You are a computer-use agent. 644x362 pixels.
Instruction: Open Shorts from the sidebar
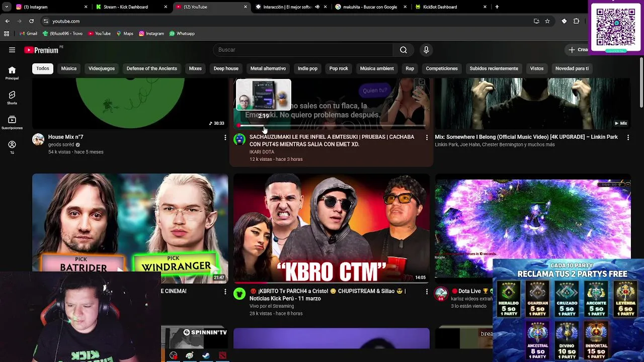point(12,98)
